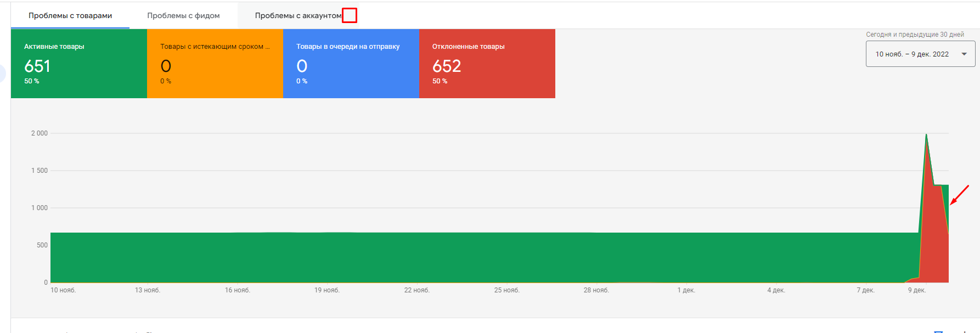Click the 1 дек. date on the chart axis
This screenshot has width=980, height=333.
(686, 290)
